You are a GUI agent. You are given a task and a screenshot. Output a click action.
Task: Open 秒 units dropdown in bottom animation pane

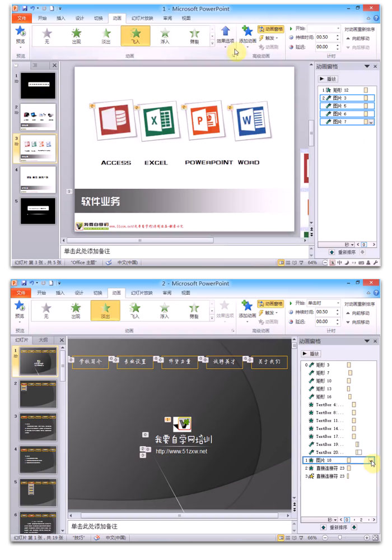[332, 520]
